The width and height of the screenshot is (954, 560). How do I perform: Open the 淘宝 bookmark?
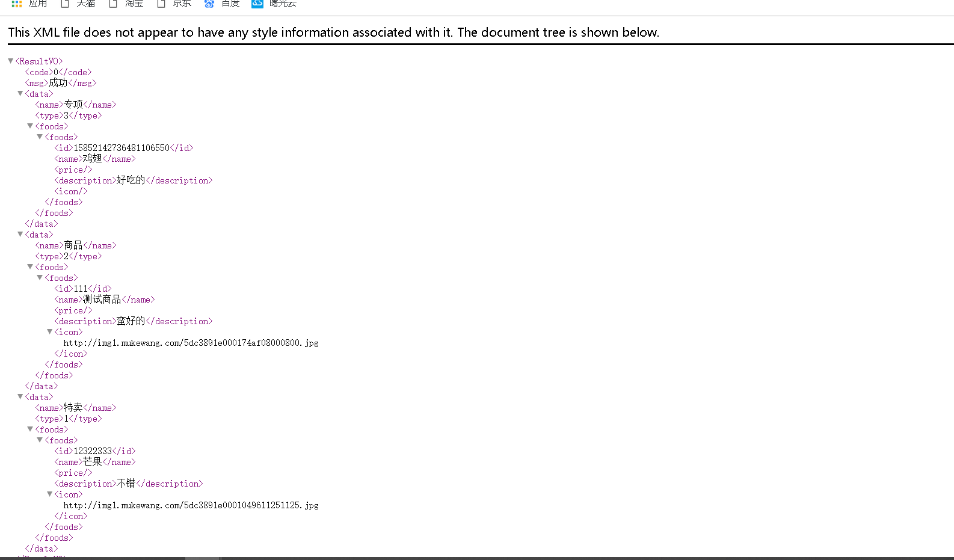pos(126,4)
